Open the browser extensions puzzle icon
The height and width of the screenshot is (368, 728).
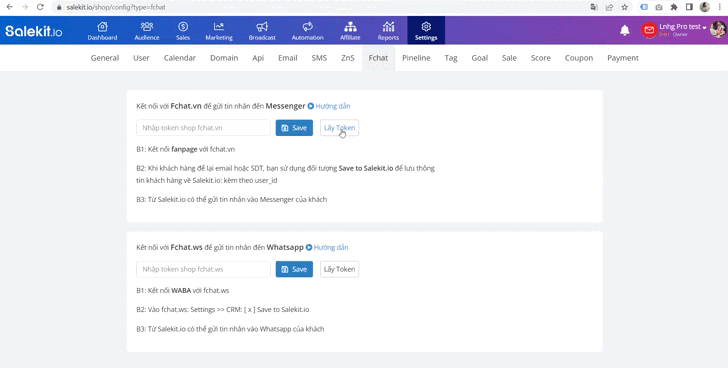tap(674, 7)
